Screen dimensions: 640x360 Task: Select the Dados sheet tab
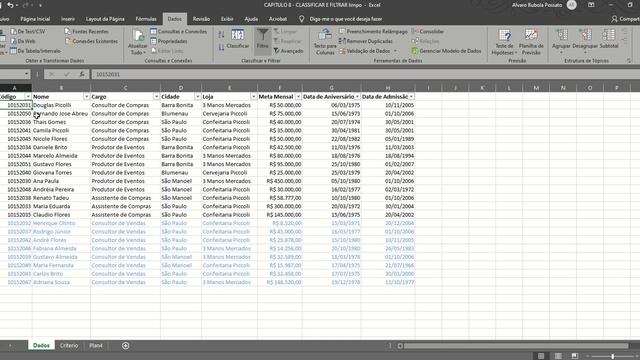point(41,346)
